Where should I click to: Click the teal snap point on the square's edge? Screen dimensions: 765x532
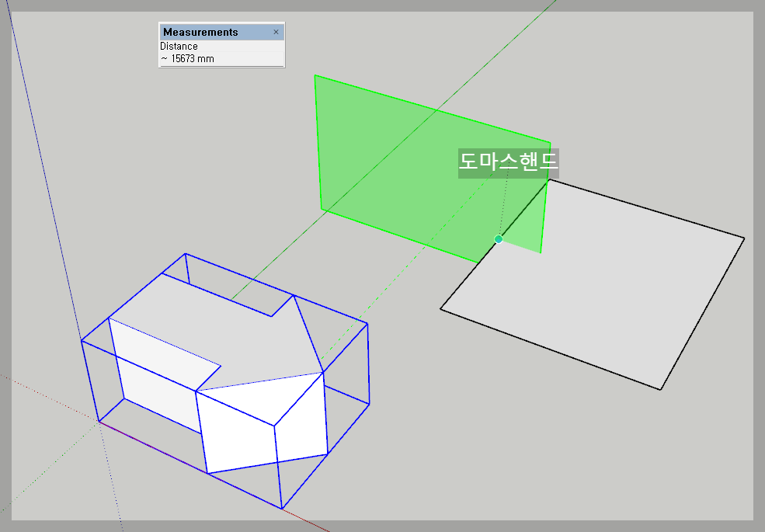[498, 239]
